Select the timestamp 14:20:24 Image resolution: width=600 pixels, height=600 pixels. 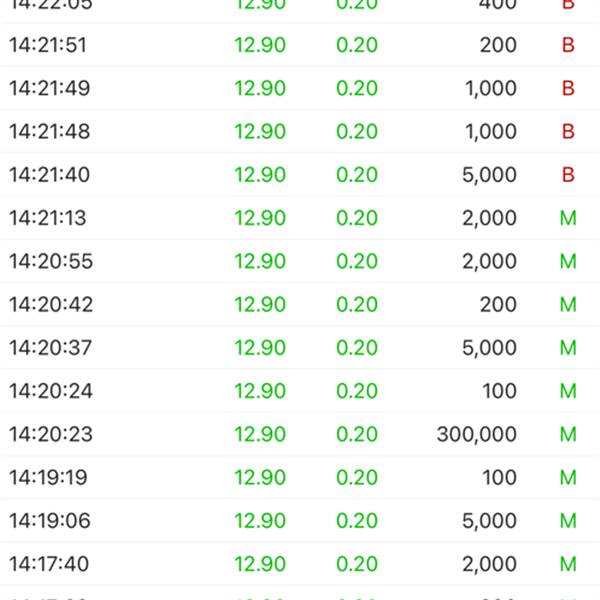click(x=51, y=391)
